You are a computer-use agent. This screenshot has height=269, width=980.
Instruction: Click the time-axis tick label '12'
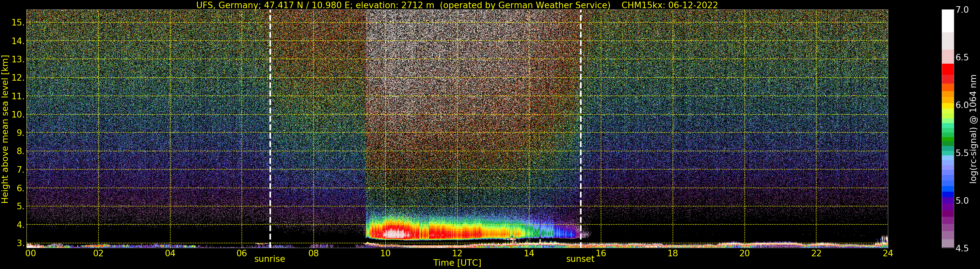click(x=457, y=253)
